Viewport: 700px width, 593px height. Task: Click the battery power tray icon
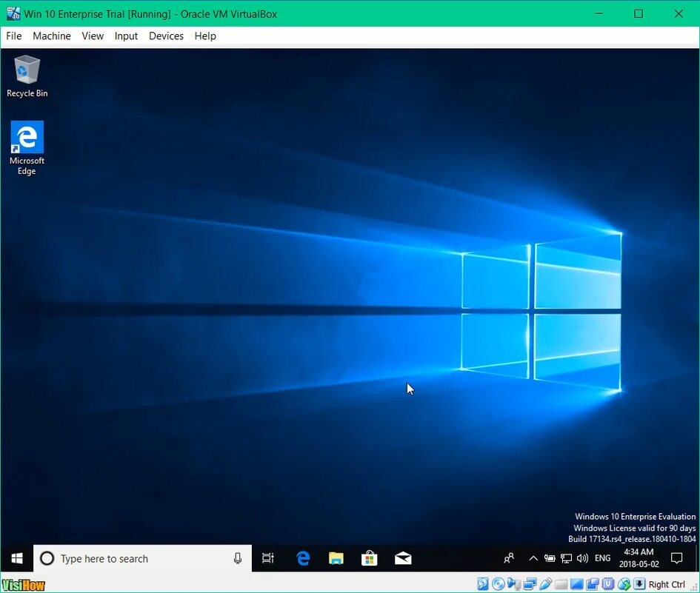click(550, 558)
